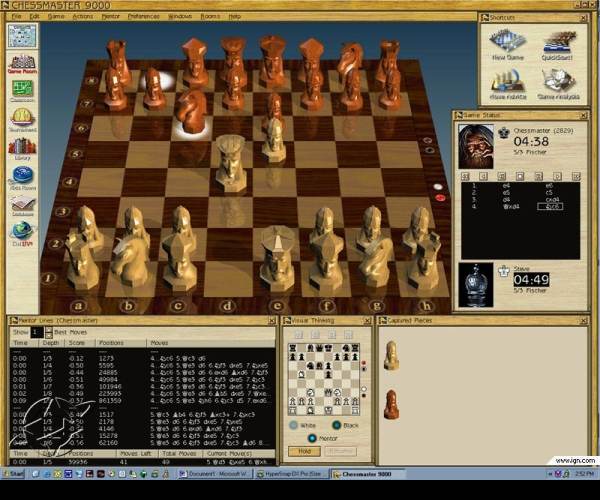Jump to the last move in the move list controls

[576, 176]
